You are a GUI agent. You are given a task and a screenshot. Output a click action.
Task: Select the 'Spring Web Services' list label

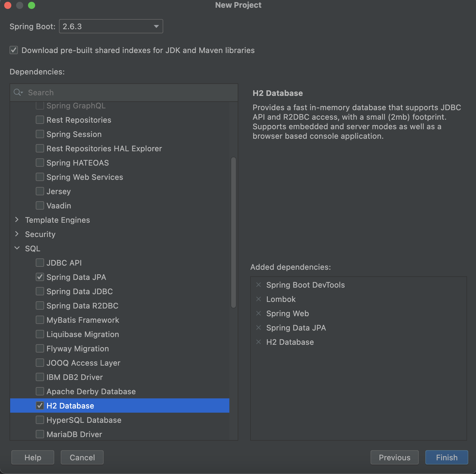pyautogui.click(x=85, y=177)
